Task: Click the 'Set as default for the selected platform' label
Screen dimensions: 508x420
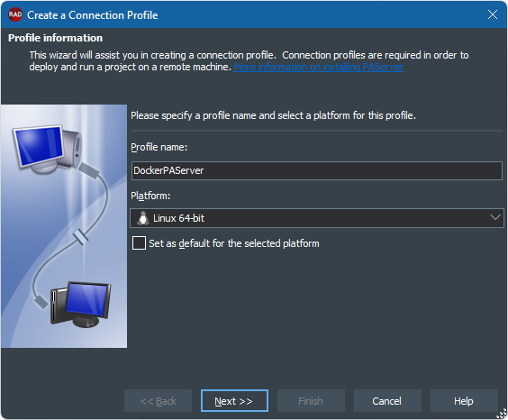Action: coord(234,243)
